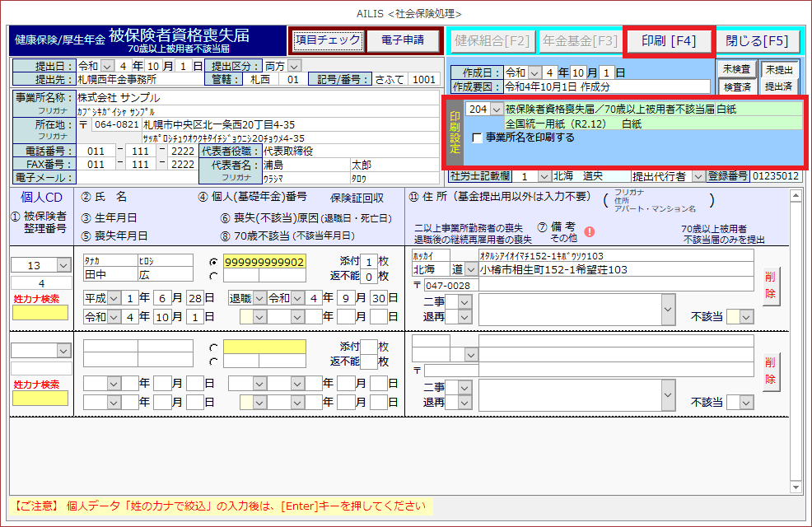Select the first radio button beside 基礎年金番号
This screenshot has height=527, width=812.
214,262
